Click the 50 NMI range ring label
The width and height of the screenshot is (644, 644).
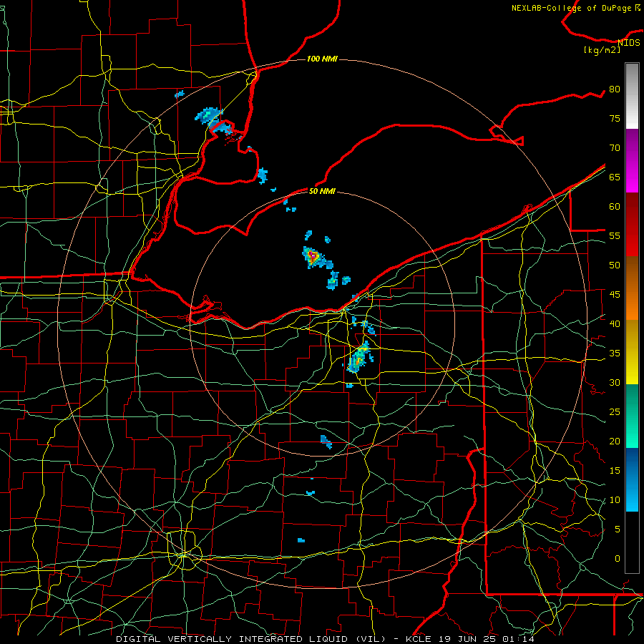click(x=322, y=191)
